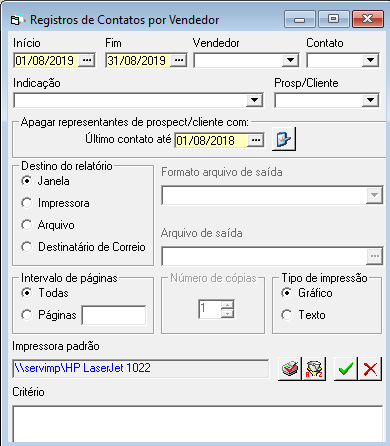Open the Prosp/Cliente dropdown
This screenshot has width=390, height=446.
pos(370,100)
